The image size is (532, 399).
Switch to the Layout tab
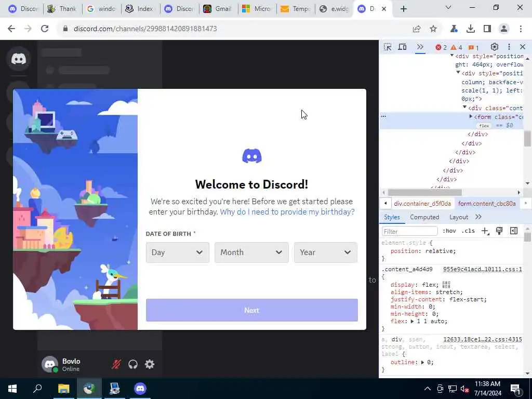[x=459, y=217]
